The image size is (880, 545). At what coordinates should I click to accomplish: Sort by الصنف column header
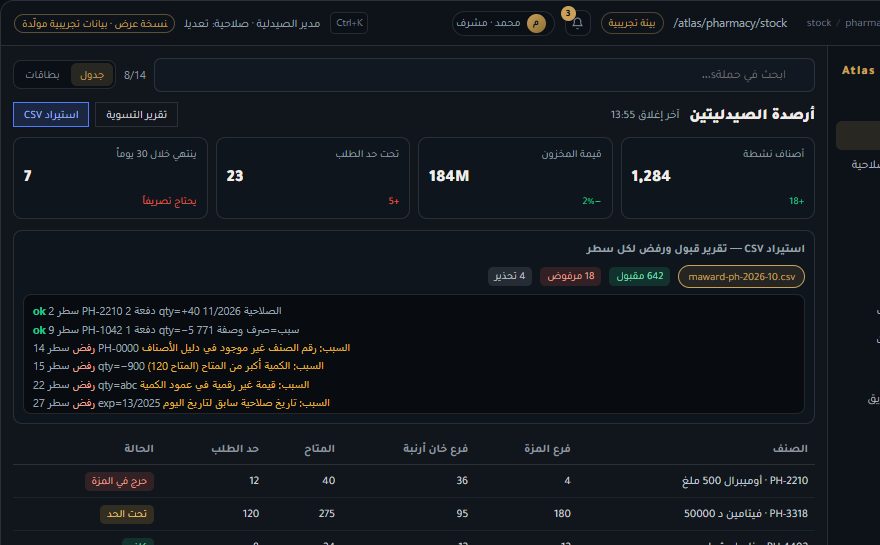(790, 448)
